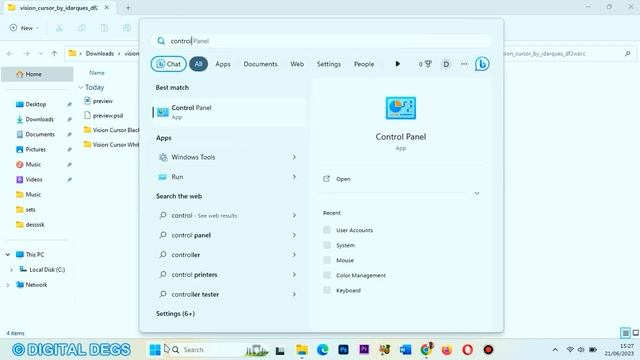The image size is (640, 360).
Task: Select the Settings filter tab
Action: coord(329,64)
